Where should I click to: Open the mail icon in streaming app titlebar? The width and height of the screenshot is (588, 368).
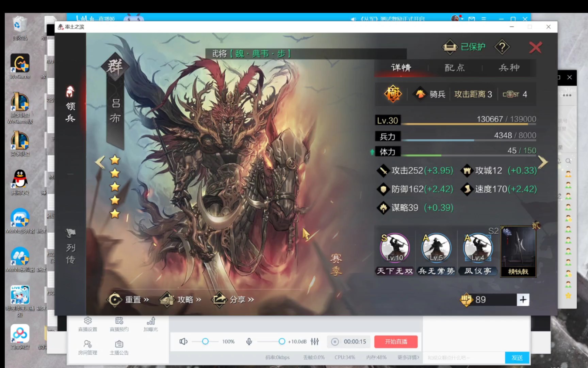click(x=472, y=19)
